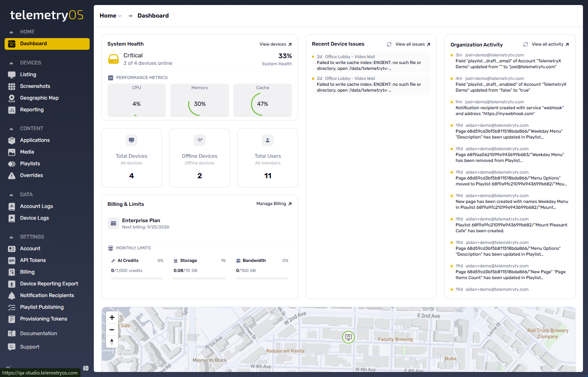Viewport: 588px width, 377px height.
Task: Click the Critical system health status icon
Action: 113,59
